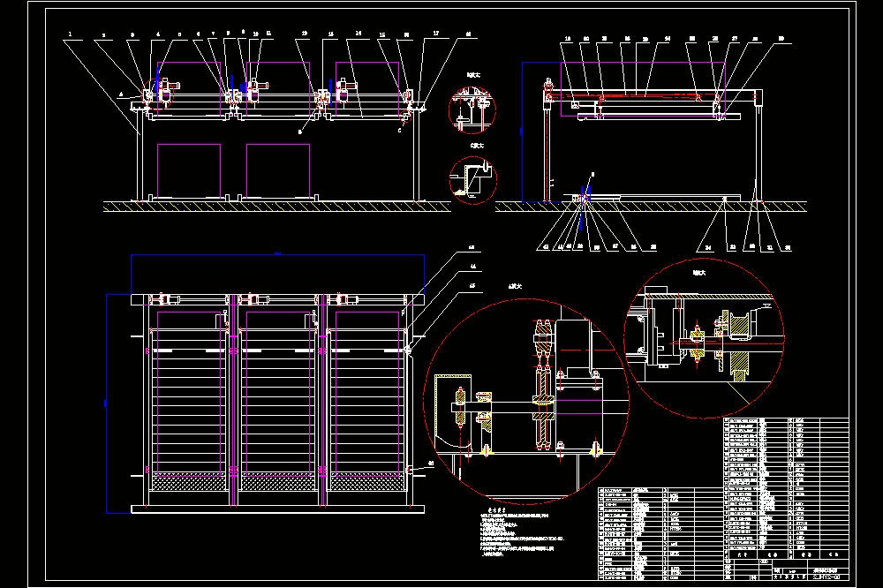The width and height of the screenshot is (883, 588).
Task: Select the lower-left parts list table
Action: coord(660,533)
